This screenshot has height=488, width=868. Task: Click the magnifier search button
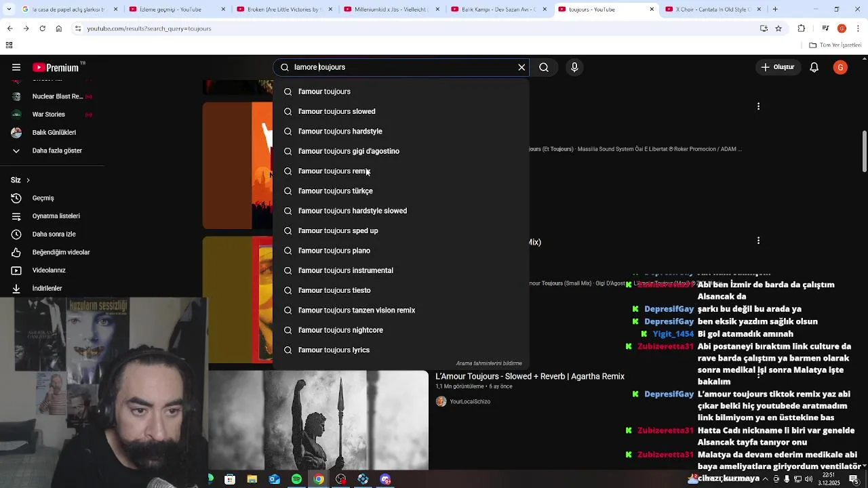544,67
